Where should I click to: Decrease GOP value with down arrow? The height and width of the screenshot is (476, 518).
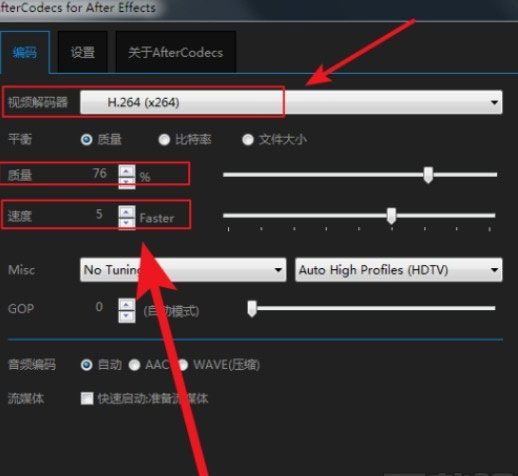pos(127,316)
